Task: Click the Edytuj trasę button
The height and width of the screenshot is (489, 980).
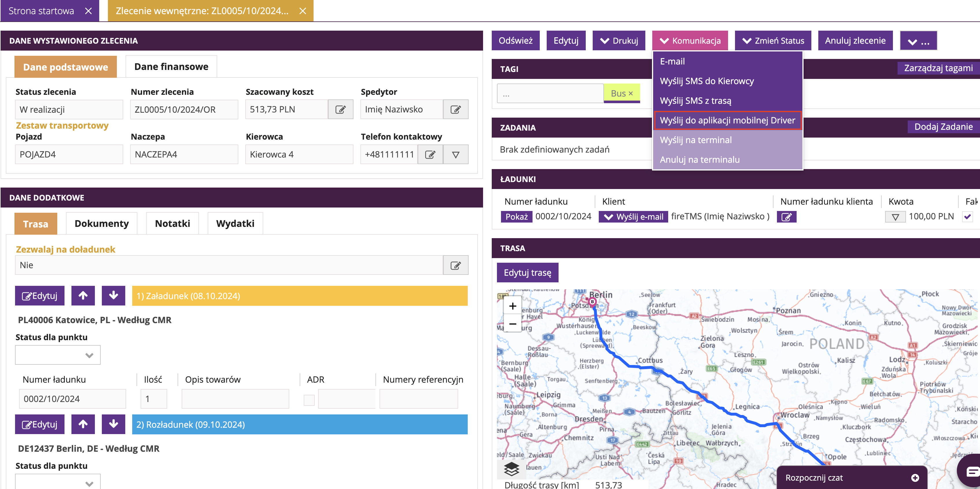Action: (x=527, y=273)
